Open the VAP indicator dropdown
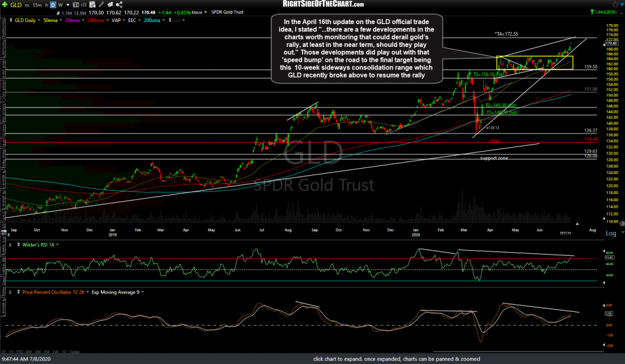Screen dimensions: 625x364 (124, 20)
